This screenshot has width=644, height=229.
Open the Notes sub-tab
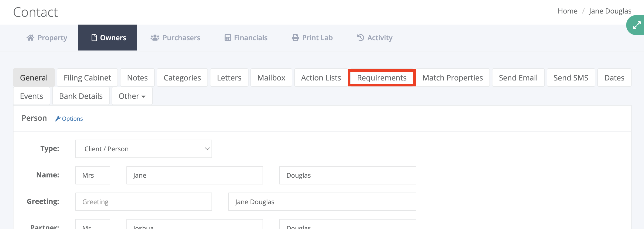[137, 78]
